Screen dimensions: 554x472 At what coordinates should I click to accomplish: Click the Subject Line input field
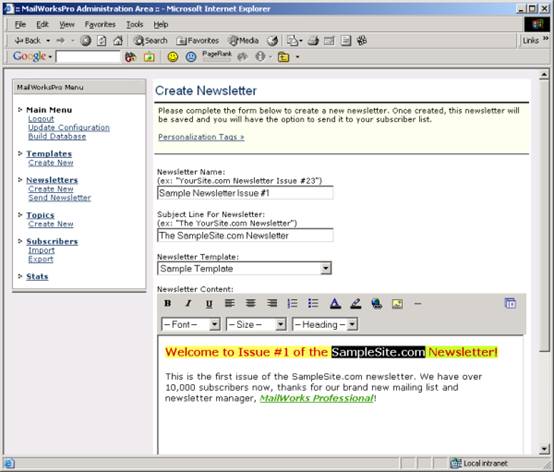pos(245,236)
